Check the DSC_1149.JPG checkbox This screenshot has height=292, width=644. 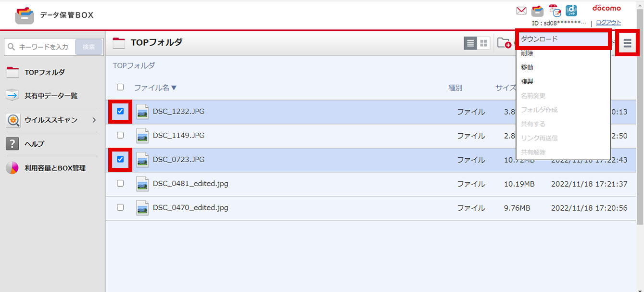tap(120, 135)
